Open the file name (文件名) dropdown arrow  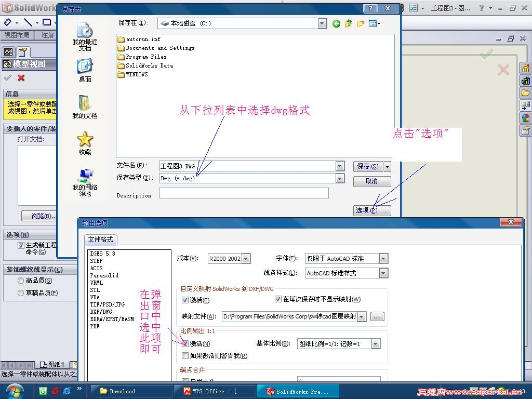pos(340,166)
